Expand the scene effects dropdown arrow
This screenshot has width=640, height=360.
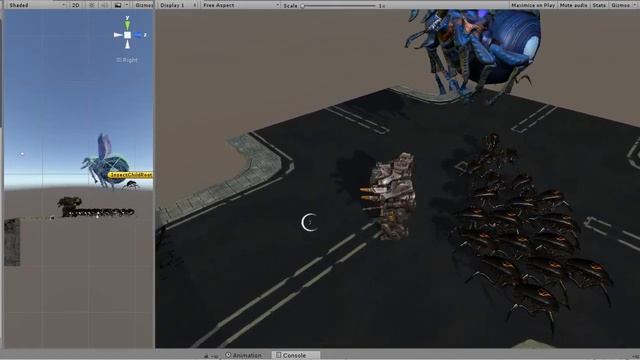(x=127, y=5)
